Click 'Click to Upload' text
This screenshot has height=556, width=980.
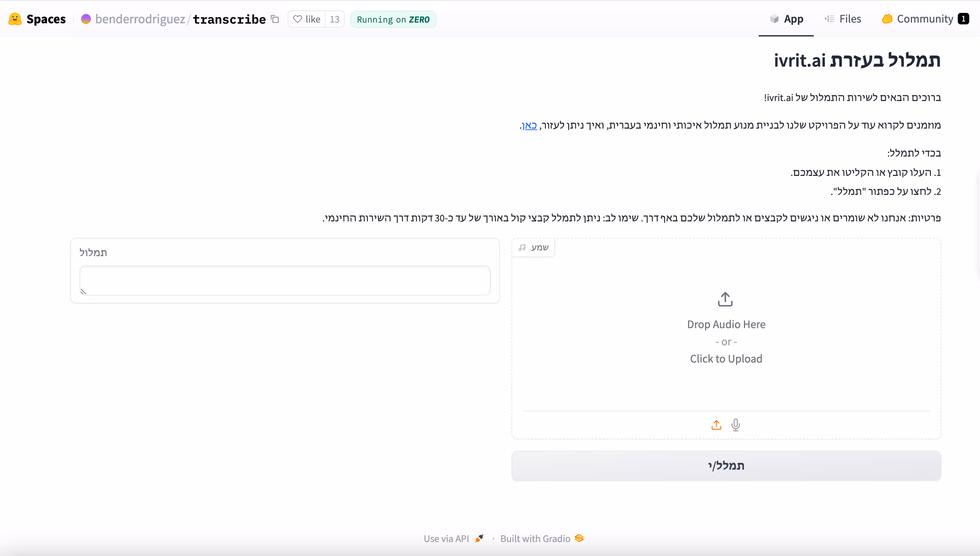(726, 359)
